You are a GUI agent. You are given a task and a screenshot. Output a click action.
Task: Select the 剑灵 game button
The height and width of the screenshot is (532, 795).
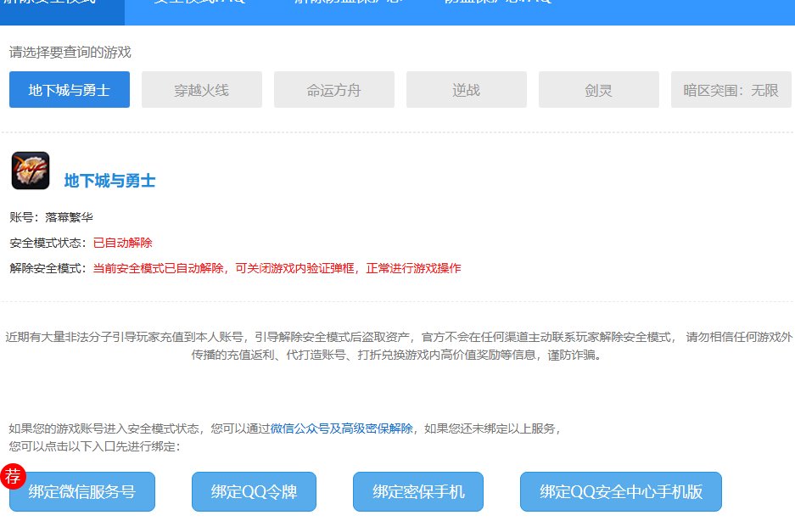click(x=599, y=90)
